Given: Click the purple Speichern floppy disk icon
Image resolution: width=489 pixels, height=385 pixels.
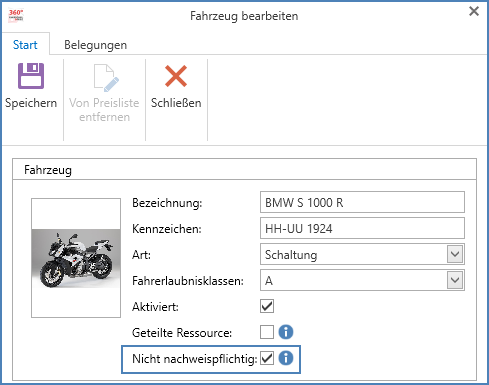Looking at the screenshot, I should (x=31, y=76).
